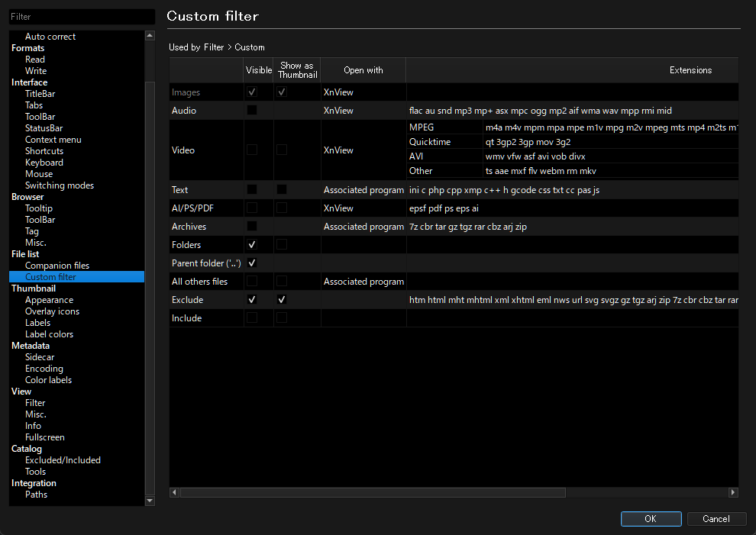Toggle Visible checkbox for AI/PS/PDF row
Image resolution: width=756 pixels, height=535 pixels.
click(x=252, y=208)
